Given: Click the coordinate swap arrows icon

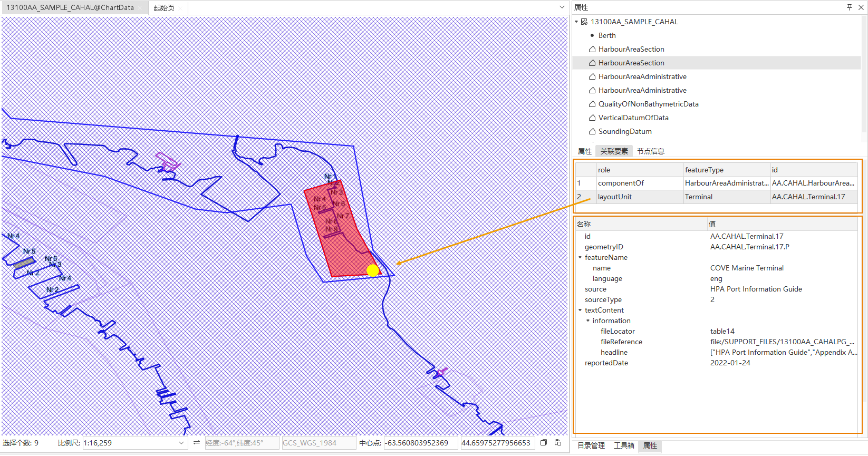Looking at the screenshot, I should click(x=196, y=443).
